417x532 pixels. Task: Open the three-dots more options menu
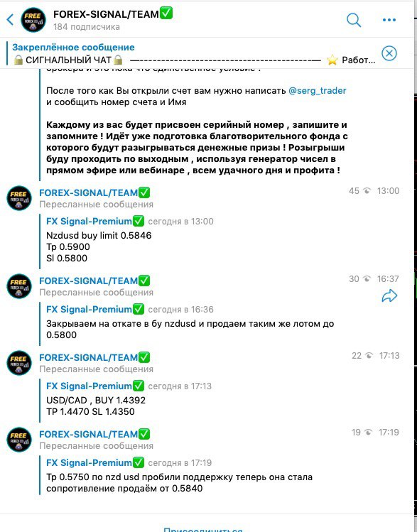tap(389, 20)
